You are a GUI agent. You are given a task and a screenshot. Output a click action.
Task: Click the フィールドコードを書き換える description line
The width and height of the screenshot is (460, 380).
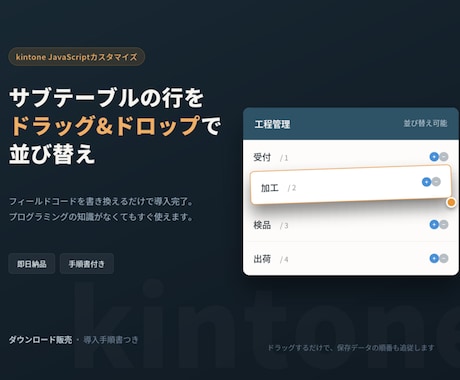point(101,201)
